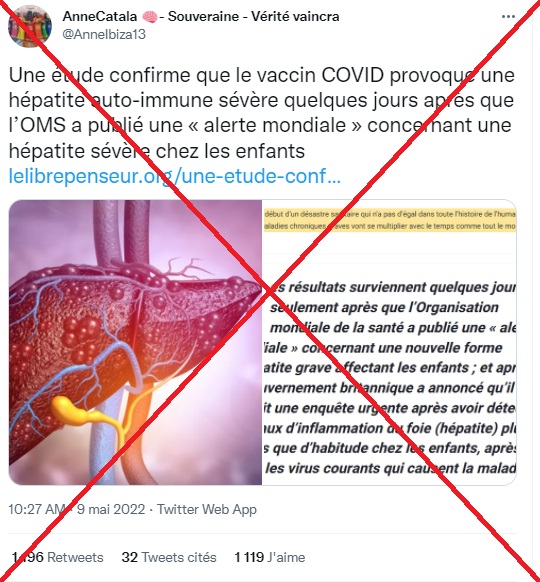The image size is (540, 582).
Task: Click the brain emoji in display name
Action: point(150,17)
